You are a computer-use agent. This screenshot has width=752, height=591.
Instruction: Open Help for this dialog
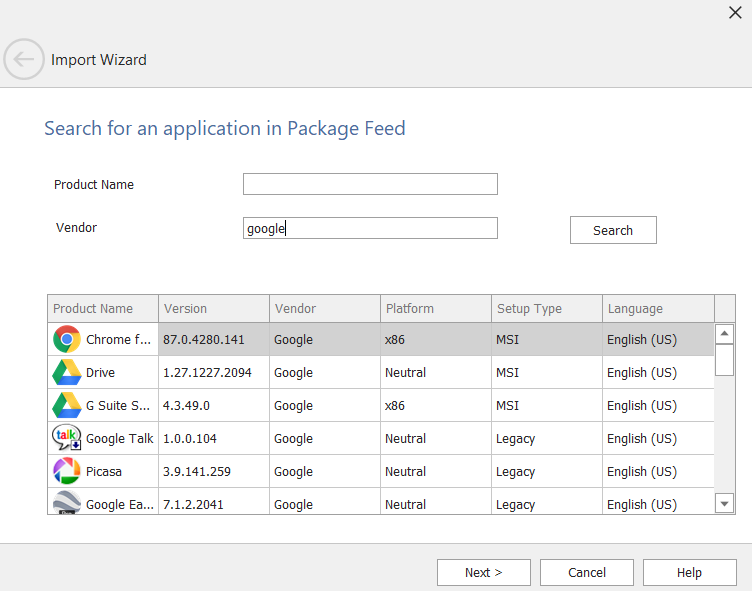tap(689, 572)
